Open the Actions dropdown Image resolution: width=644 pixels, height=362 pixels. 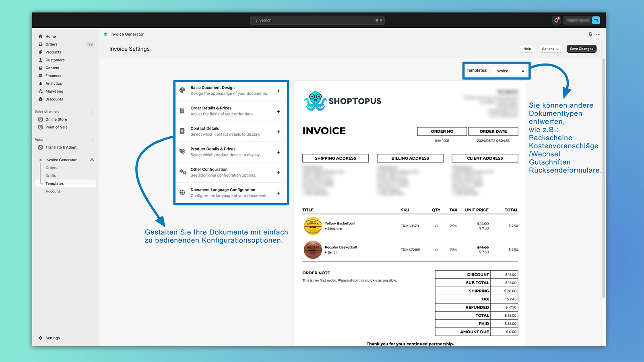pos(550,49)
